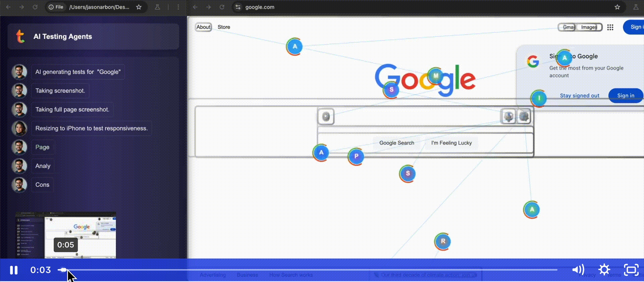Click the Google G logo in sign-in popup
This screenshot has width=644, height=282.
[533, 61]
